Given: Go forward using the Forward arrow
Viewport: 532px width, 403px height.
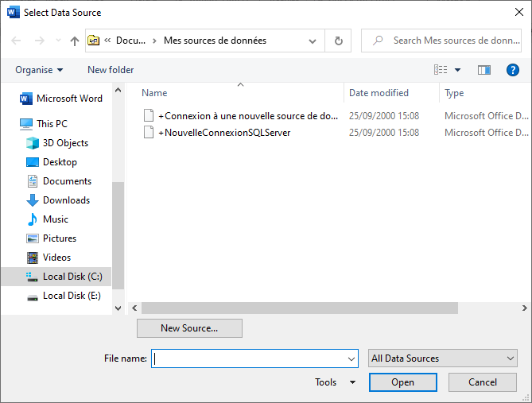Looking at the screenshot, I should 40,41.
